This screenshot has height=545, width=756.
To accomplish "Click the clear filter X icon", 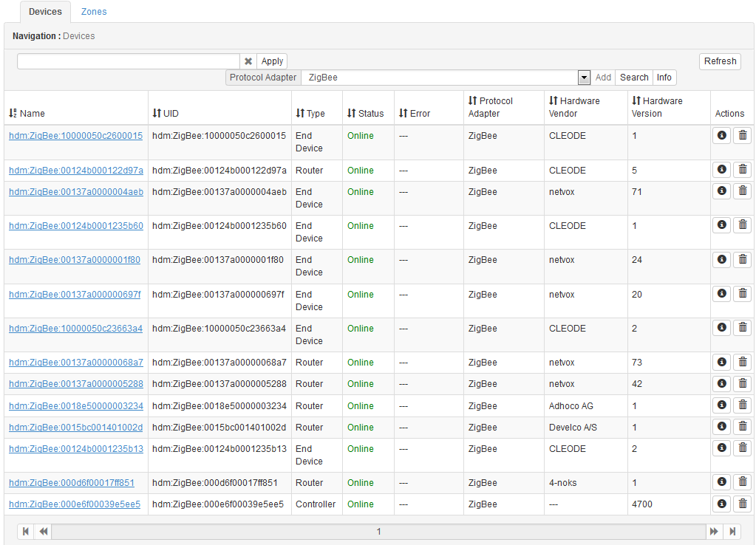I will coord(248,61).
